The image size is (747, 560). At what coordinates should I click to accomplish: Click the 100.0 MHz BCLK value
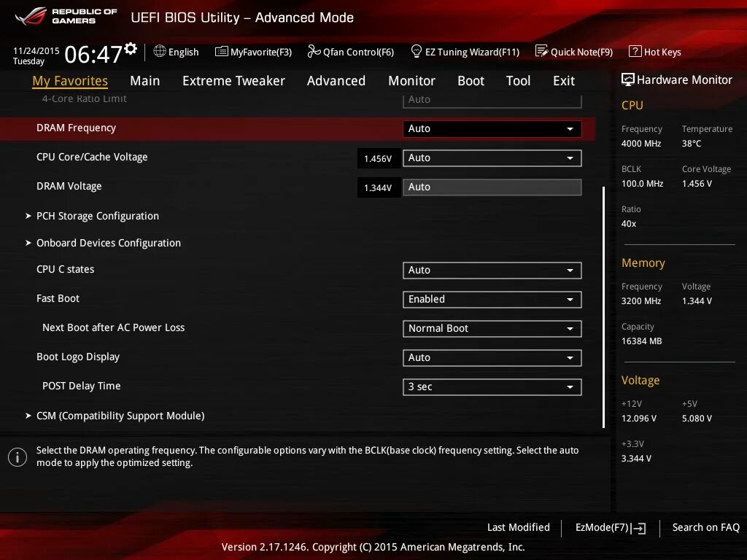[x=642, y=184]
